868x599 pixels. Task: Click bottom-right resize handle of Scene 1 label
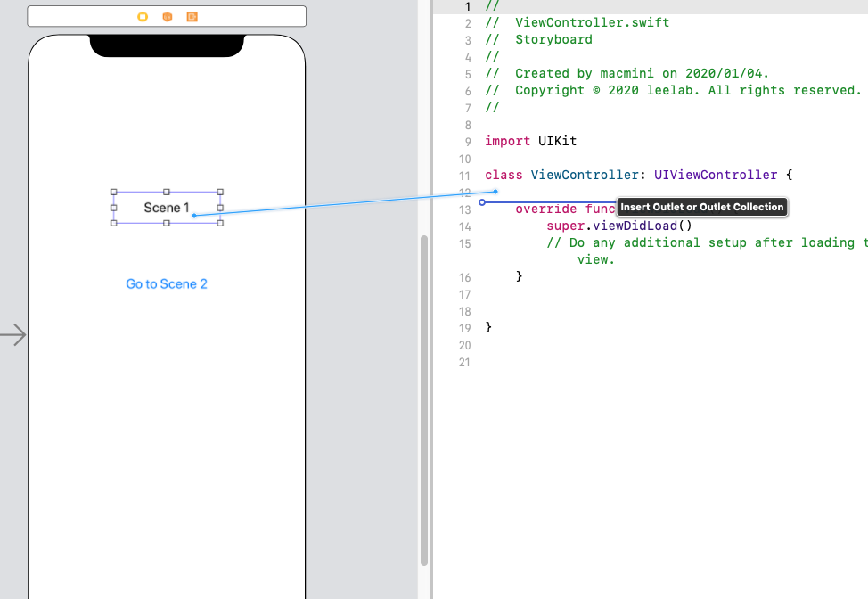coord(220,223)
